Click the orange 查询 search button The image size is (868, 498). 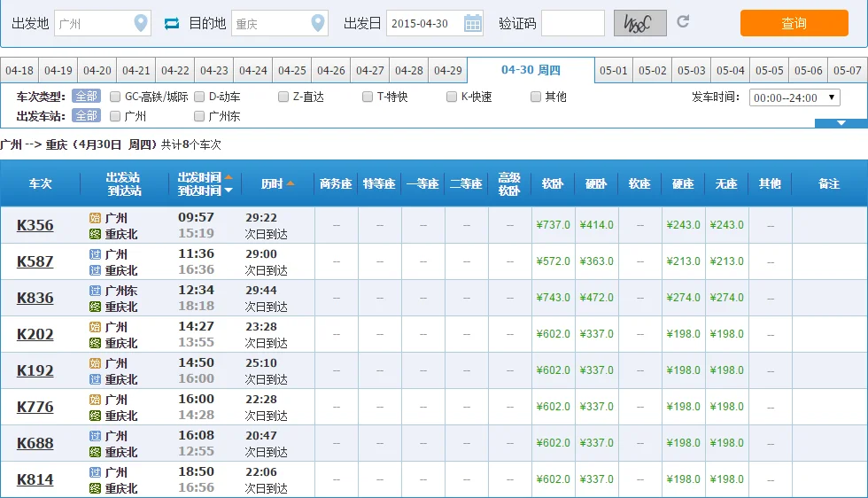click(x=794, y=23)
